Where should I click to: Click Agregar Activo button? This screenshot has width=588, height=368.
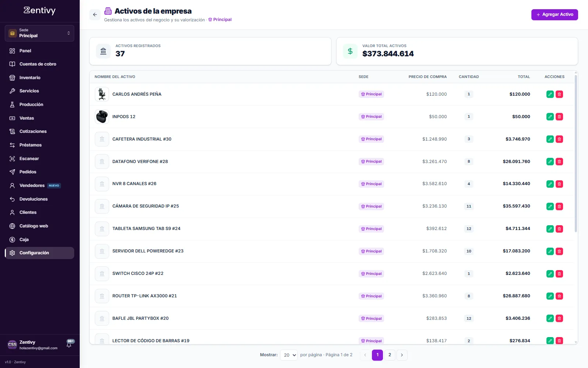[x=555, y=15]
